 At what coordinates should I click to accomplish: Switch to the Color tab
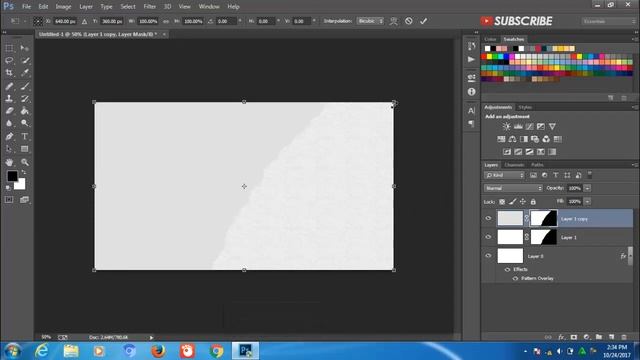490,39
